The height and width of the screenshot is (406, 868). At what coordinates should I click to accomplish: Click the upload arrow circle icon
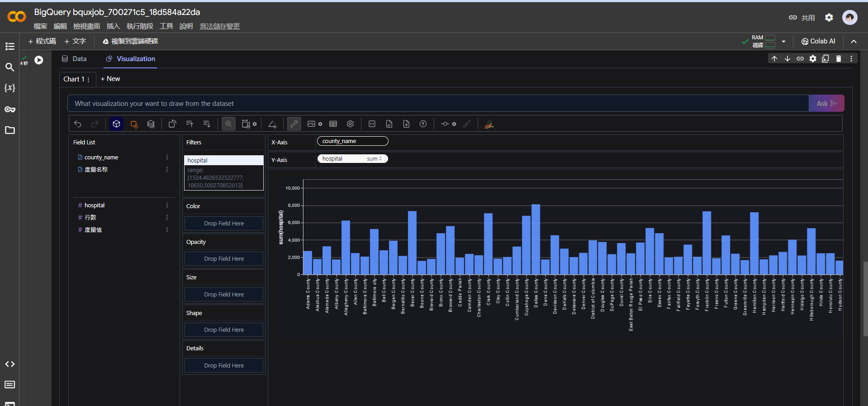(x=423, y=124)
